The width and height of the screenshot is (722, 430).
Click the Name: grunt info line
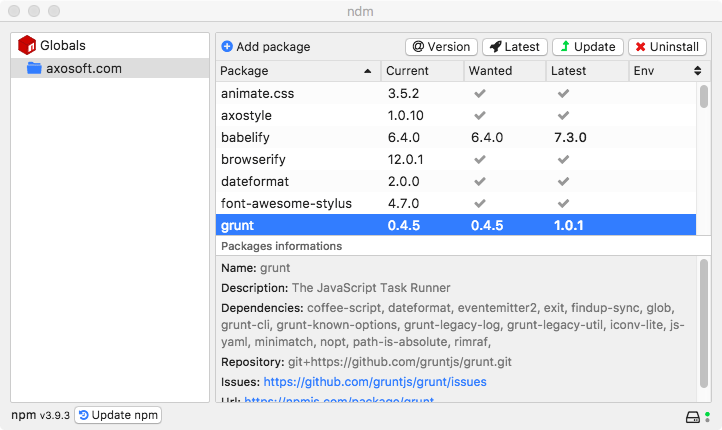[x=256, y=268]
